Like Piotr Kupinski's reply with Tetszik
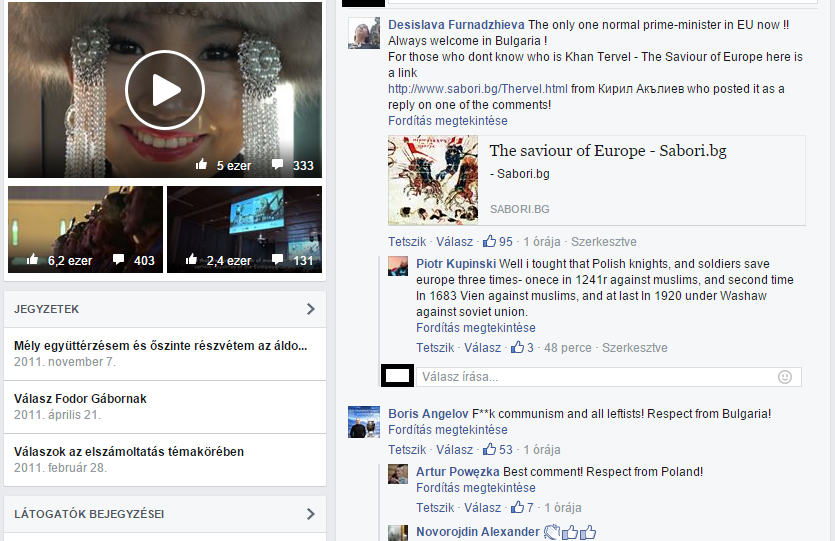 [435, 348]
